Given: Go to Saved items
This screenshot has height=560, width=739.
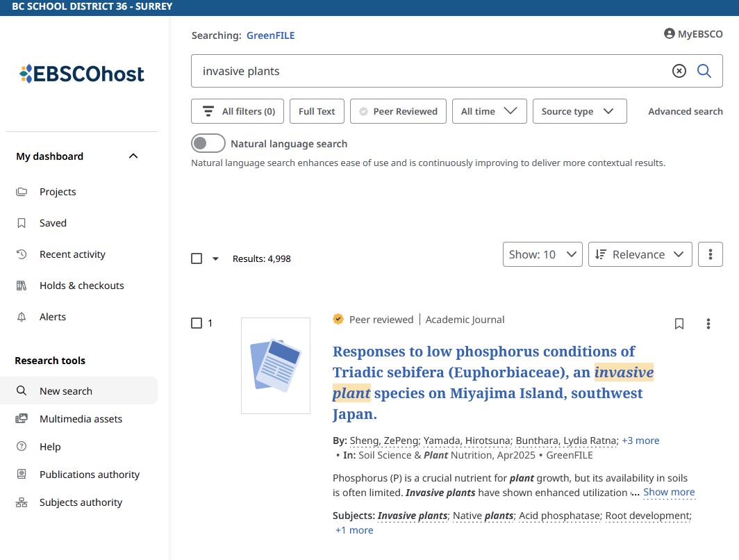Looking at the screenshot, I should (x=53, y=223).
